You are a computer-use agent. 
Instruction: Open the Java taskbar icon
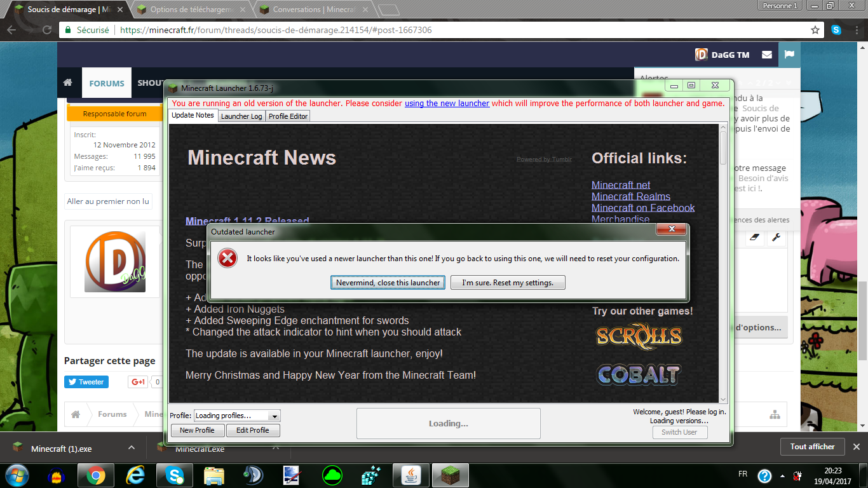click(x=411, y=475)
